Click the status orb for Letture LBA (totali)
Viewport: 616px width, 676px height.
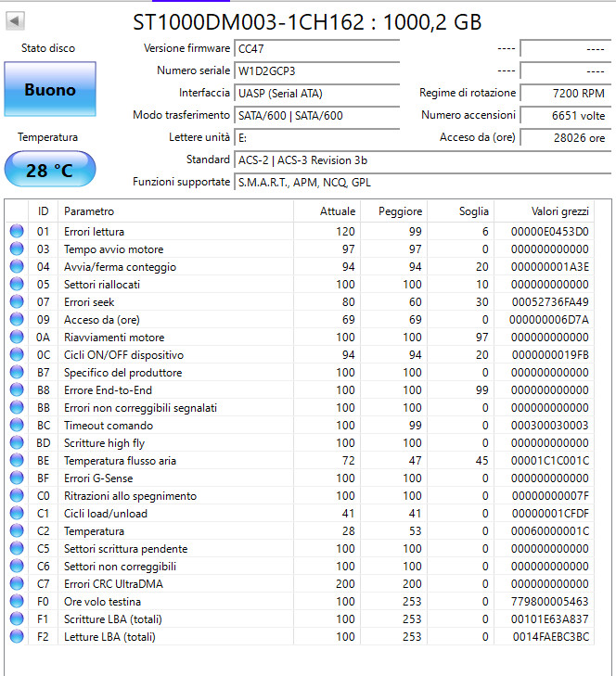(17, 636)
